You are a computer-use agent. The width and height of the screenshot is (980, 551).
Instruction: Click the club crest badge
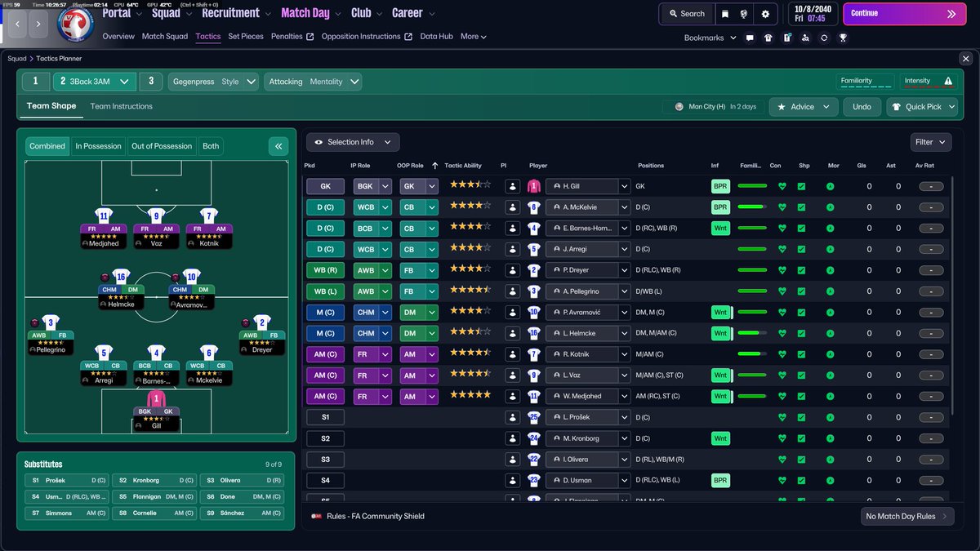point(76,24)
